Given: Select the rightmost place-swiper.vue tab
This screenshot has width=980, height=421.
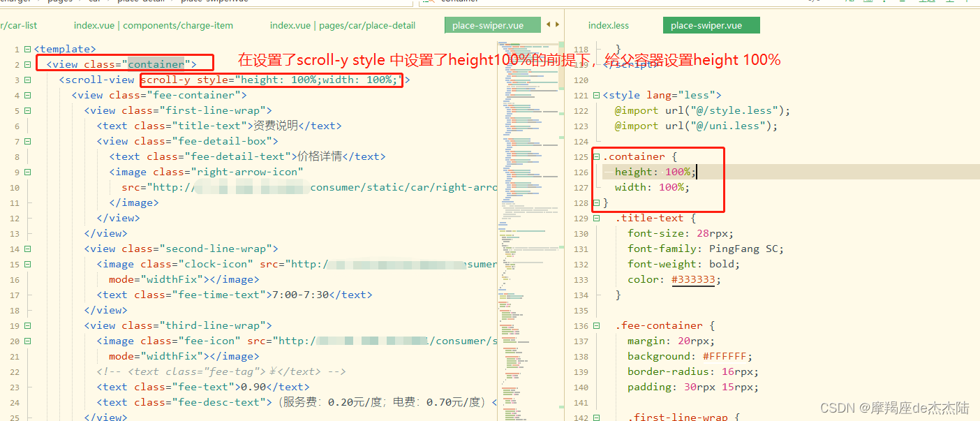Looking at the screenshot, I should [x=711, y=24].
